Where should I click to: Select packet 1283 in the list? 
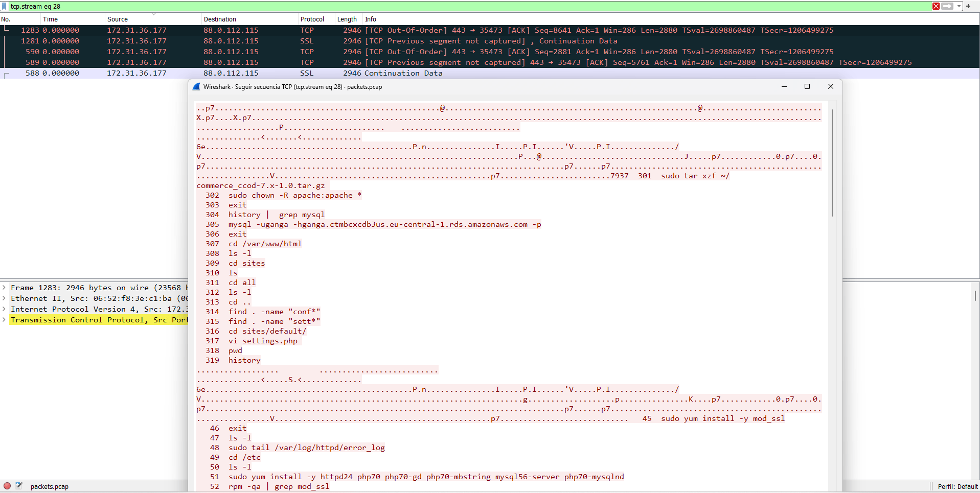point(490,30)
